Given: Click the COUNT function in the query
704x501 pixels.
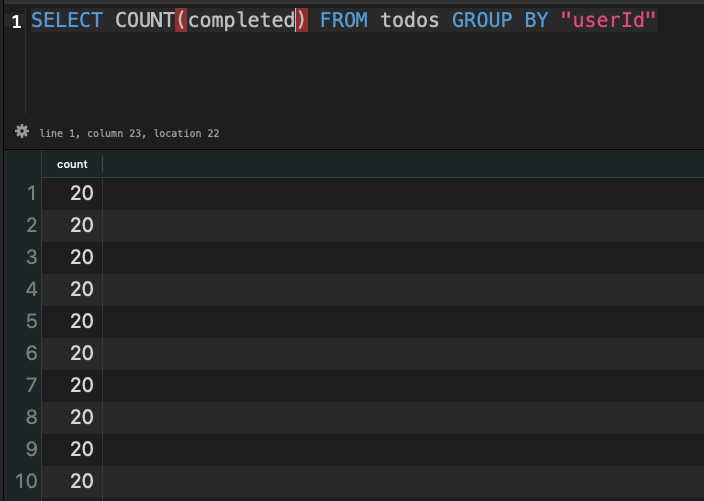Looking at the screenshot, I should click(144, 20).
